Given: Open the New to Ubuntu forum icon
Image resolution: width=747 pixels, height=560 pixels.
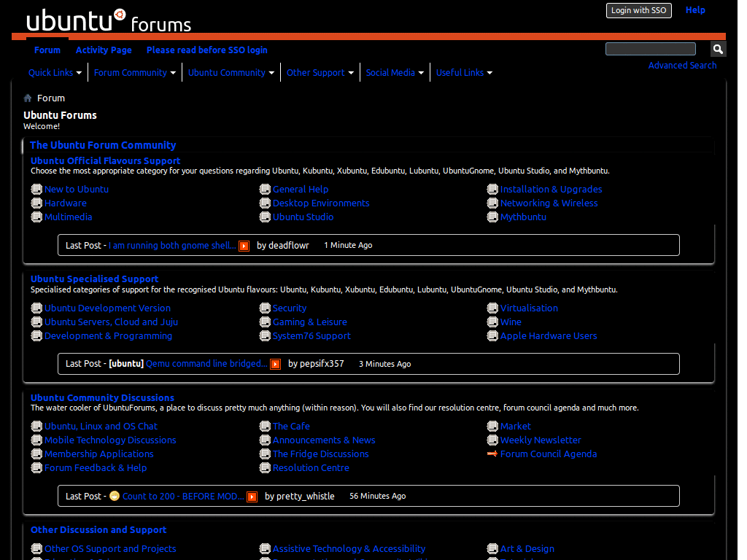Looking at the screenshot, I should (36, 189).
